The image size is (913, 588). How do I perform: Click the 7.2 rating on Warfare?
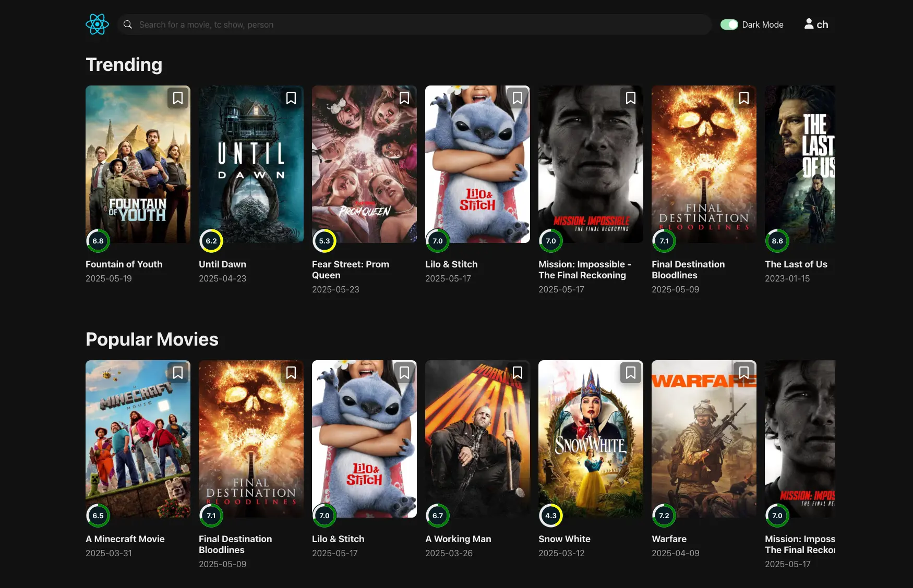pos(664,516)
